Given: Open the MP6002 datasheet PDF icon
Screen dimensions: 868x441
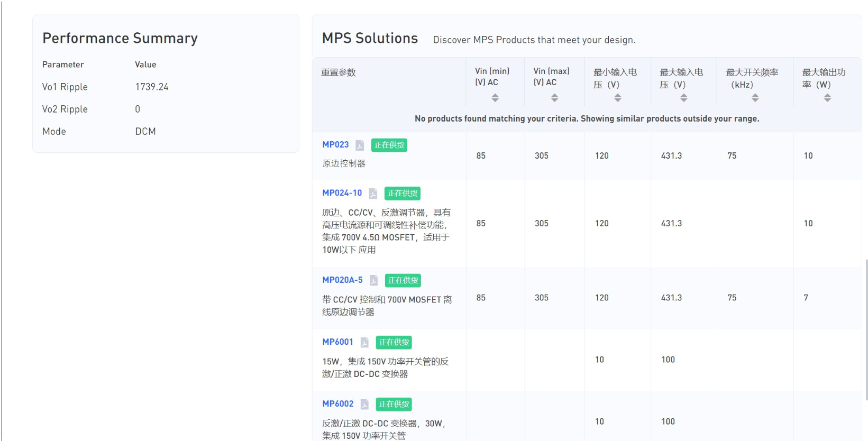Looking at the screenshot, I should (x=364, y=405).
